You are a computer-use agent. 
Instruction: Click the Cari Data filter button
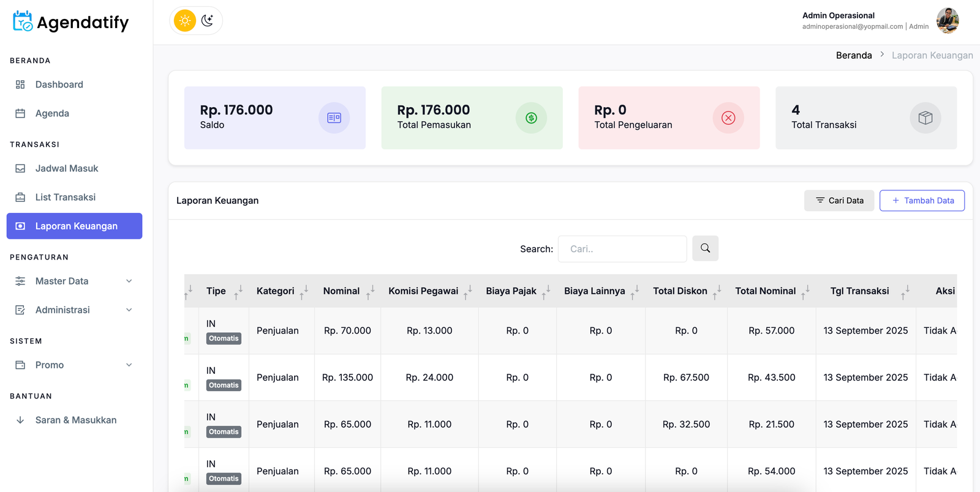pyautogui.click(x=839, y=201)
